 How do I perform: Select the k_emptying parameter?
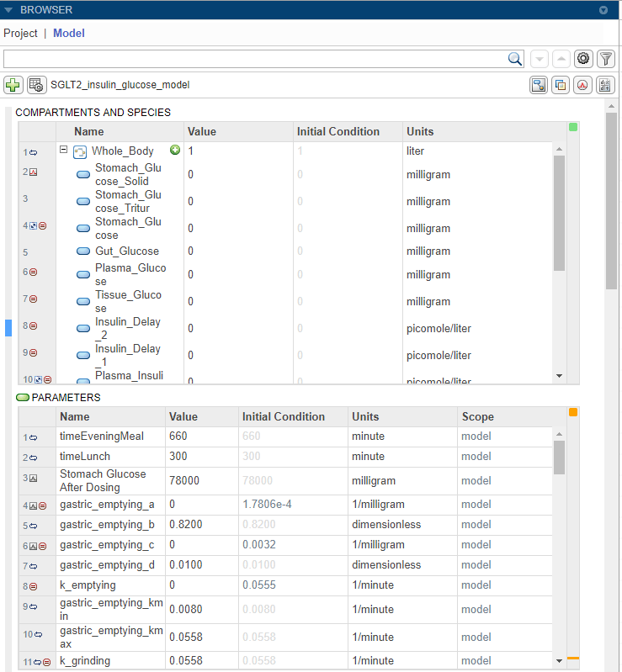(x=88, y=585)
